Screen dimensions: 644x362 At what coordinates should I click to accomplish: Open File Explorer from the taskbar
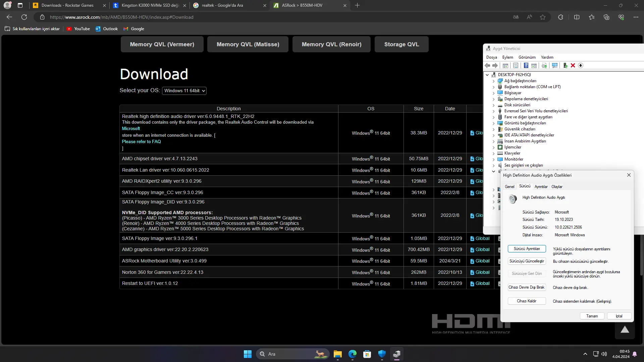coord(337,354)
